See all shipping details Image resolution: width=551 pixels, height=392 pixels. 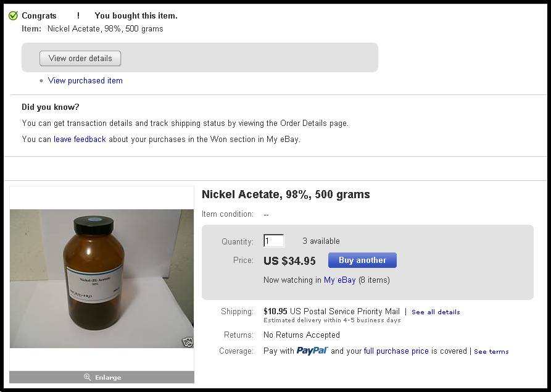[x=436, y=312]
